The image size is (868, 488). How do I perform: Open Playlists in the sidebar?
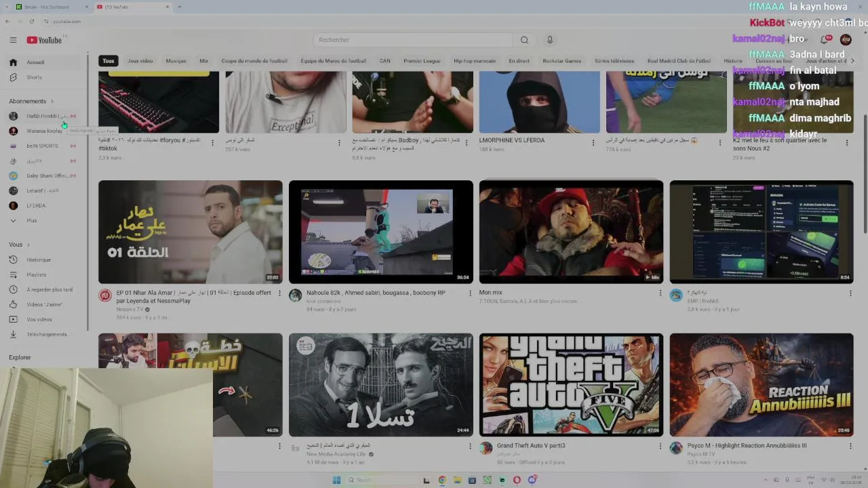tap(45, 274)
